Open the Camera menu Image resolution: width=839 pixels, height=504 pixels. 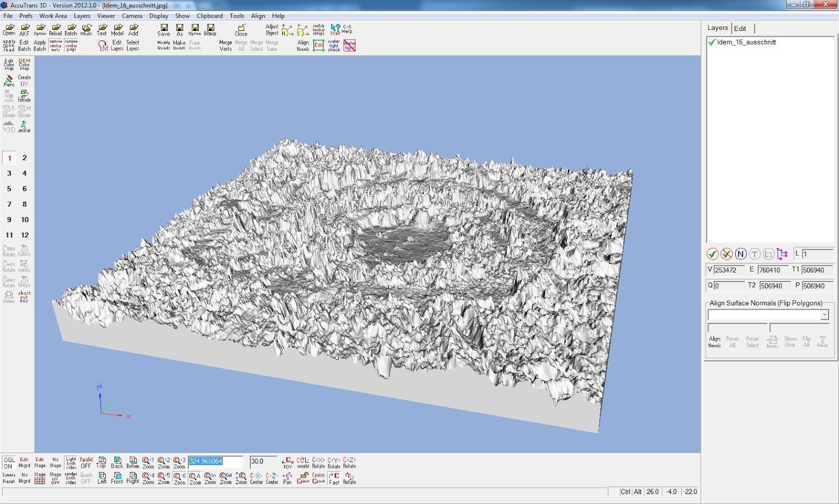pyautogui.click(x=132, y=16)
